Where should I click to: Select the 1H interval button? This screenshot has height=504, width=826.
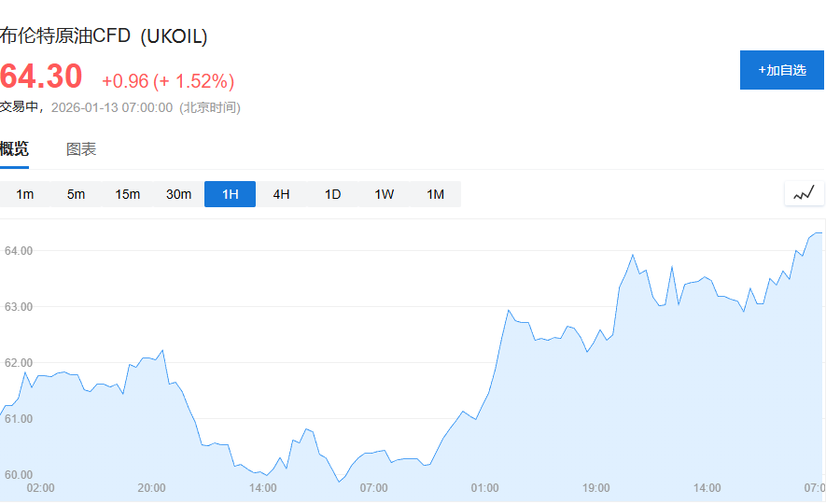[230, 194]
